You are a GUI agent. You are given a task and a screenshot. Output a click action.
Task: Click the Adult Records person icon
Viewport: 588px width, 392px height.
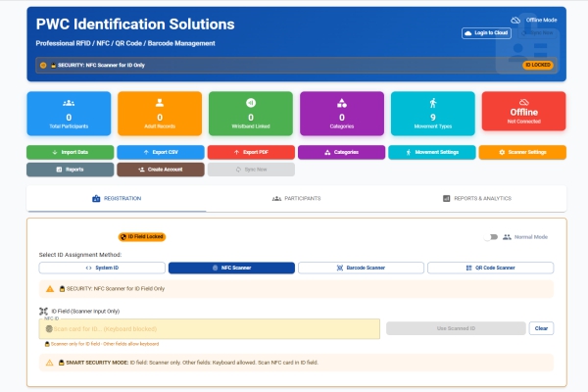[160, 102]
